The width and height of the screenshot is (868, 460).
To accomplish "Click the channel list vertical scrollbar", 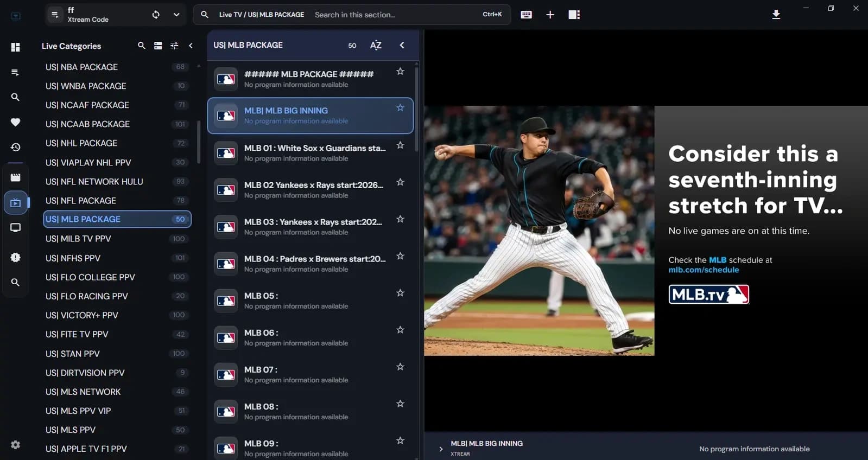I will point(416,108).
